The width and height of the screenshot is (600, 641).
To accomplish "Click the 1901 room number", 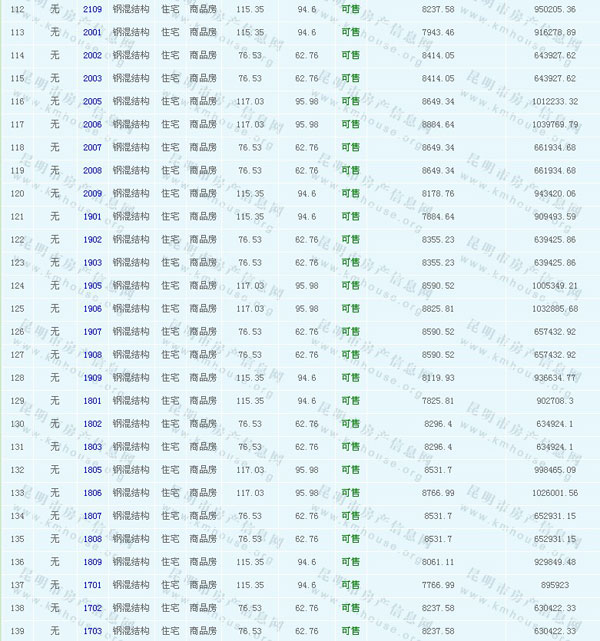I will [92, 217].
